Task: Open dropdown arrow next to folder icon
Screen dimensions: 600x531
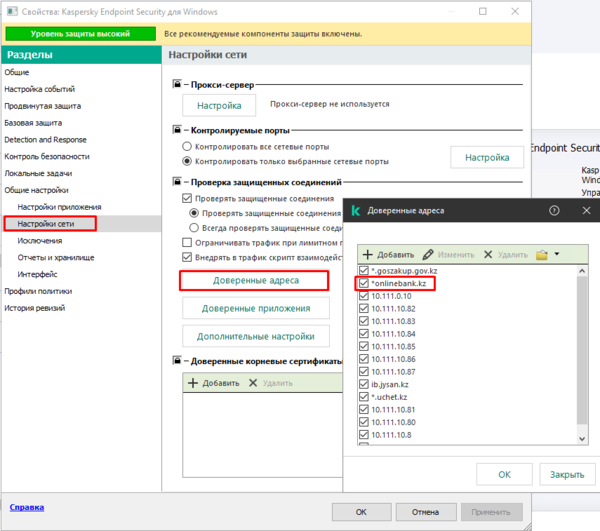Action: 557,254
